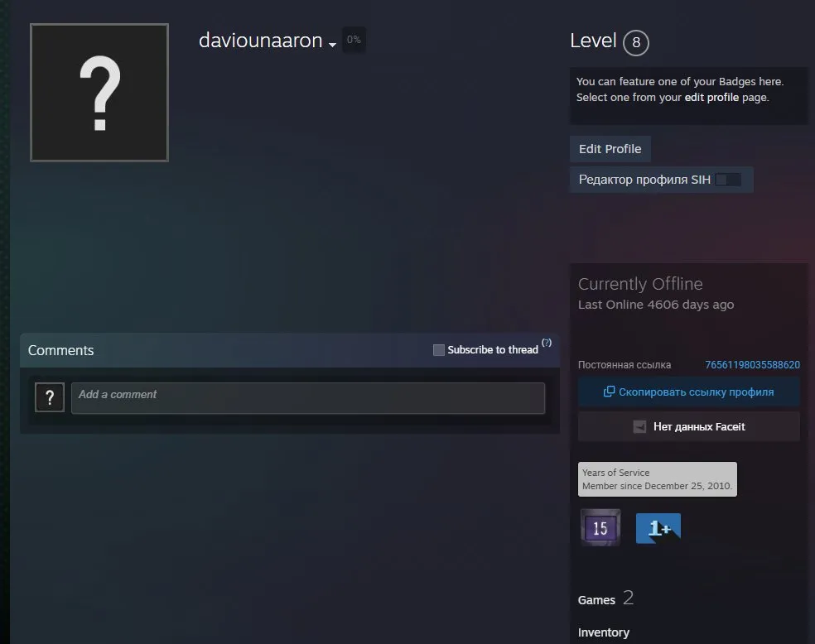Click the Faceit logo icon
The width and height of the screenshot is (815, 644).
coord(639,427)
